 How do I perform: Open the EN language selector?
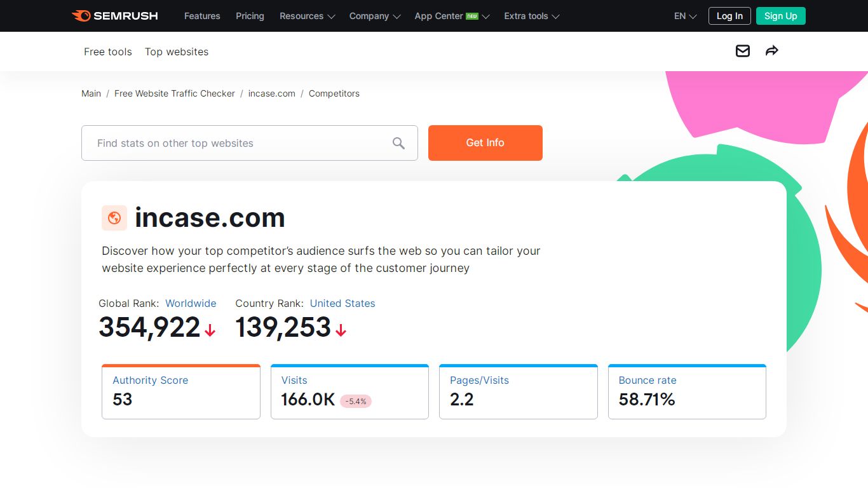click(685, 16)
